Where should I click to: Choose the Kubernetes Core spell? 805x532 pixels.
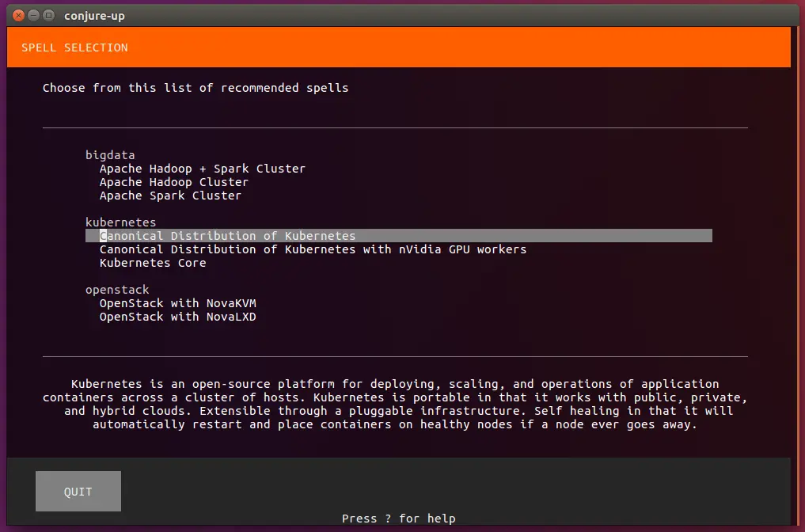coord(153,262)
